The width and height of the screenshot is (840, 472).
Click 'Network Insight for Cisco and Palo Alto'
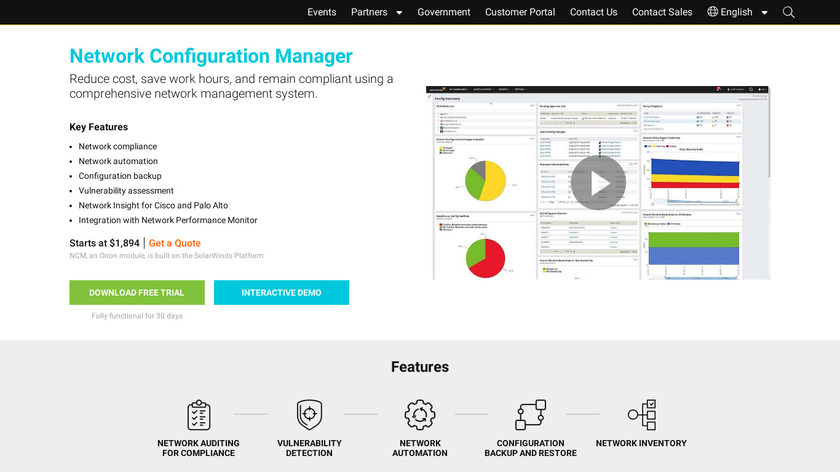153,205
